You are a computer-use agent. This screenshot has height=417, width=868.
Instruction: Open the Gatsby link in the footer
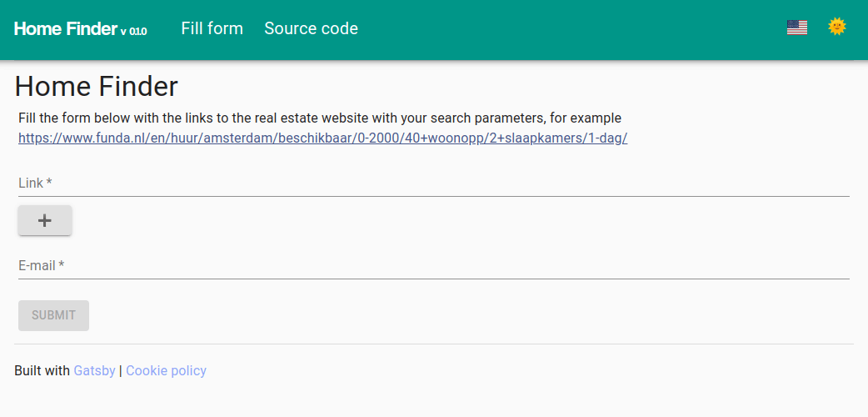tap(94, 370)
